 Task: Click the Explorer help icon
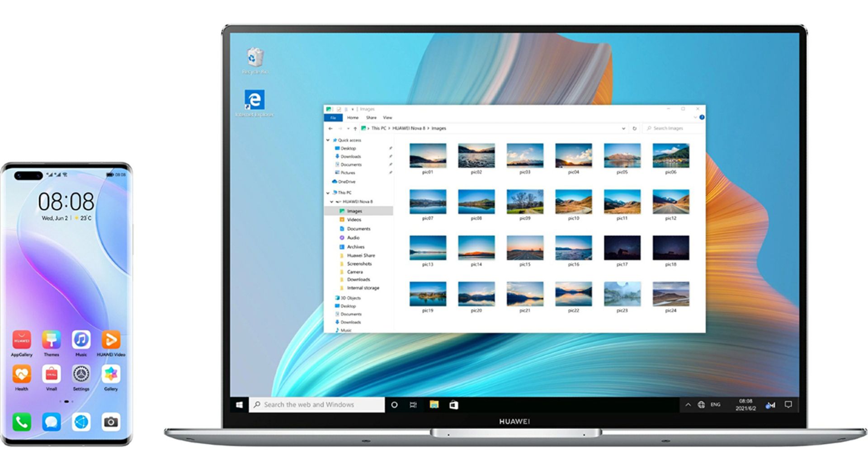(702, 117)
